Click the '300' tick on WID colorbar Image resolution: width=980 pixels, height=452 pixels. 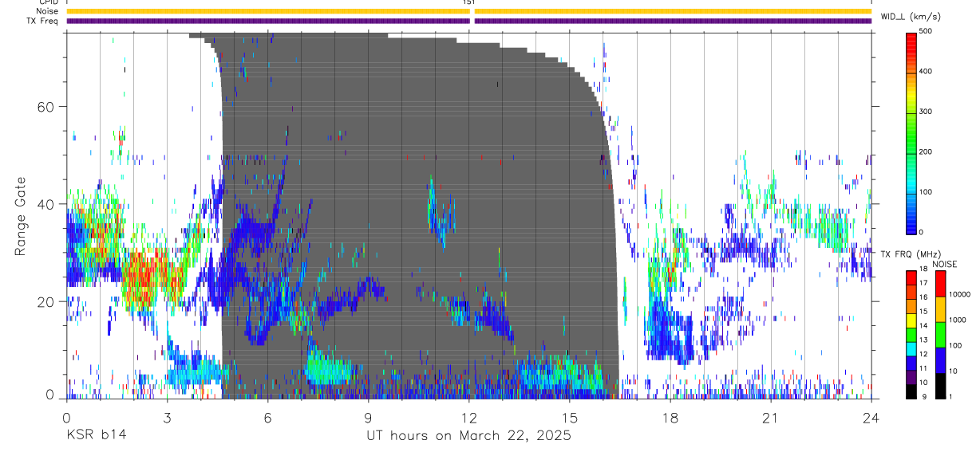[927, 112]
